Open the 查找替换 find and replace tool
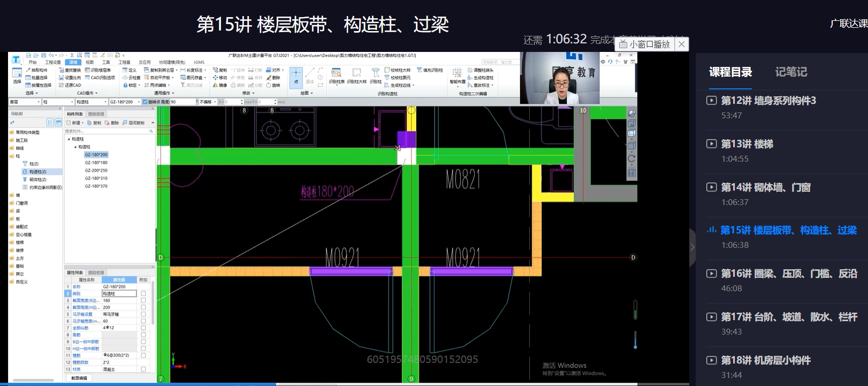 click(70, 70)
